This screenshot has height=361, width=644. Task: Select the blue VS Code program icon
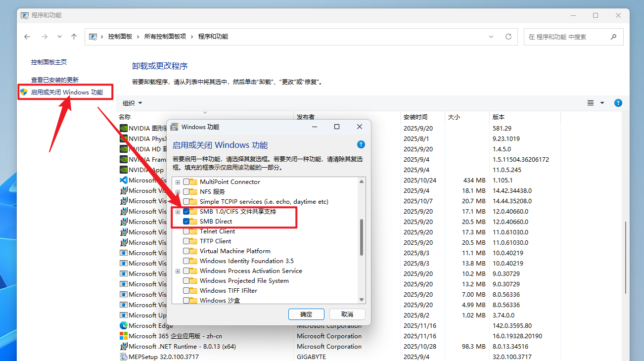[124, 180]
